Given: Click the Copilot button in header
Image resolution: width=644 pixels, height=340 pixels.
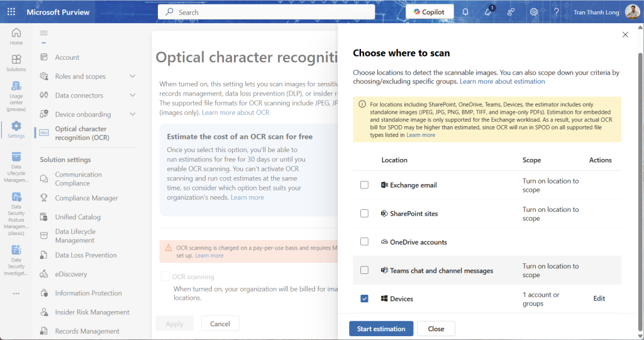Looking at the screenshot, I should tap(430, 12).
